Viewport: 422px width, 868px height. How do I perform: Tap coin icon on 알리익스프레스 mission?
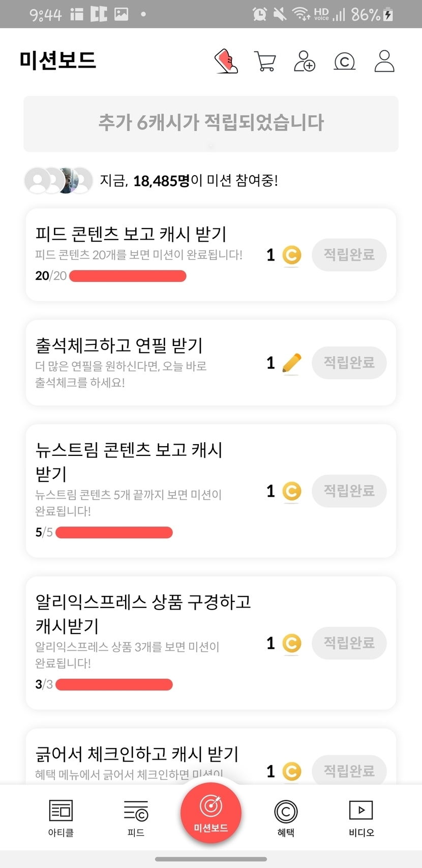tap(291, 644)
